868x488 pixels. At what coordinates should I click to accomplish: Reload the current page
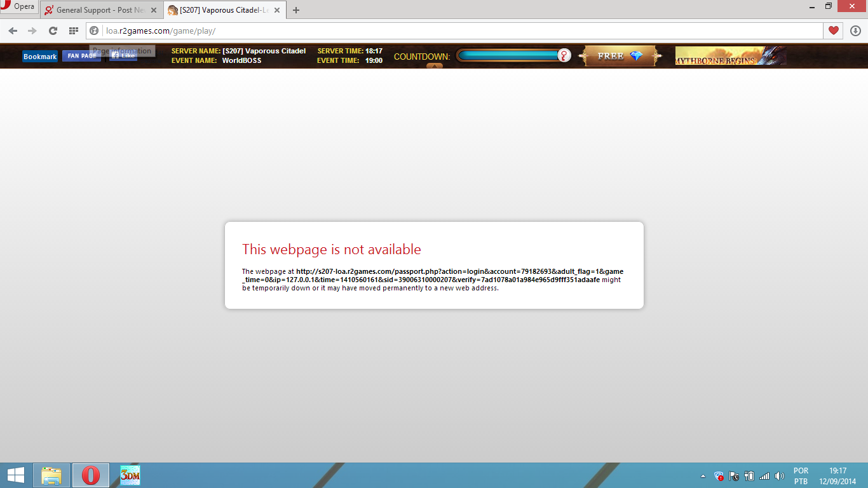point(53,30)
